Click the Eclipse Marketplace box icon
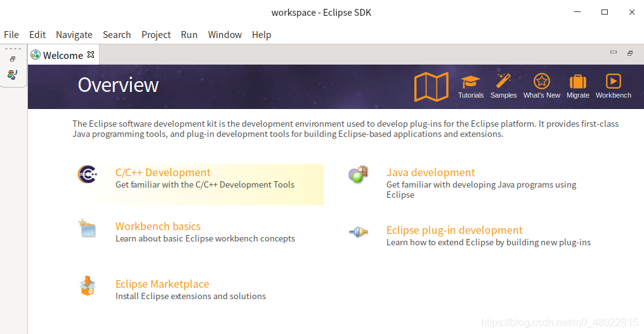The width and height of the screenshot is (644, 334). [88, 286]
